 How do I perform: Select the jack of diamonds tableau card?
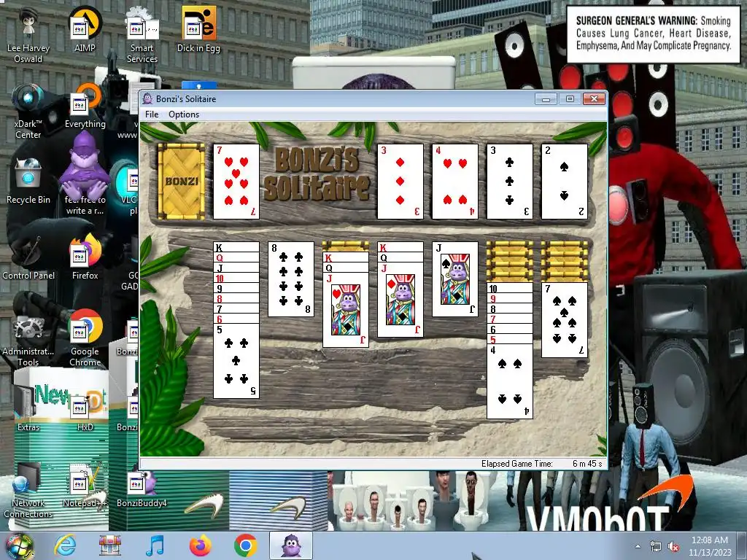[x=400, y=300]
